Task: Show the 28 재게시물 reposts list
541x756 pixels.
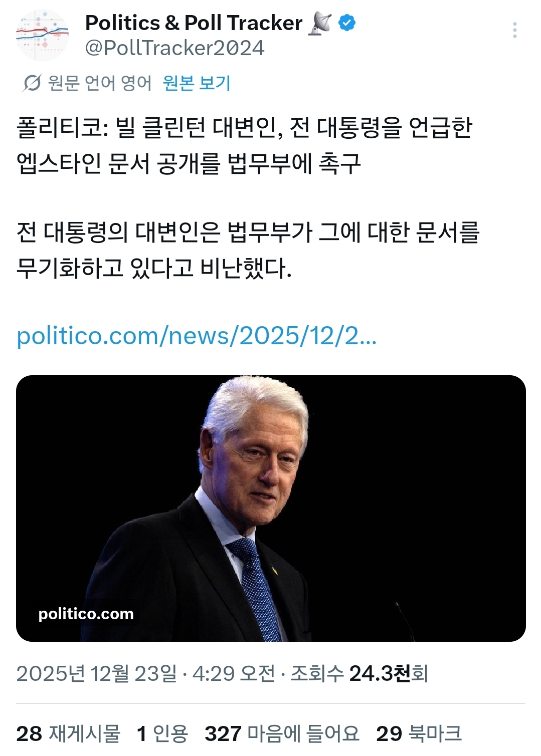Action: click(x=68, y=733)
